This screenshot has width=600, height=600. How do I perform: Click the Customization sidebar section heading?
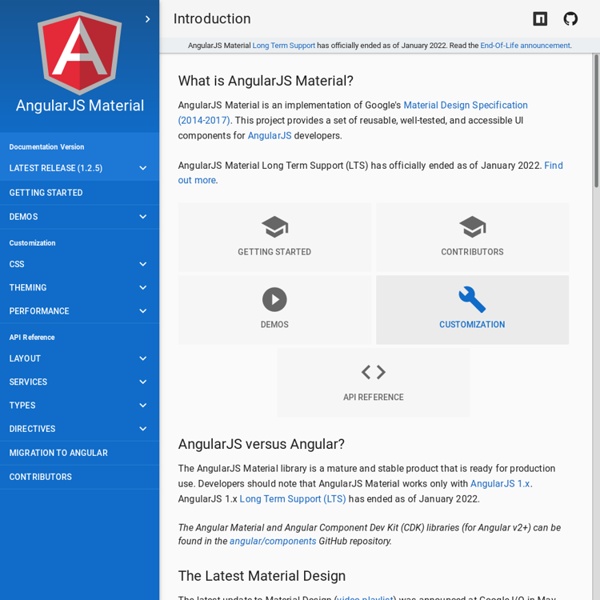click(32, 243)
